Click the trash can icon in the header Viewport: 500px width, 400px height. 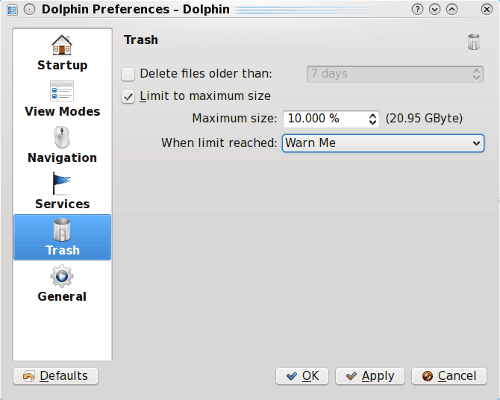(474, 42)
